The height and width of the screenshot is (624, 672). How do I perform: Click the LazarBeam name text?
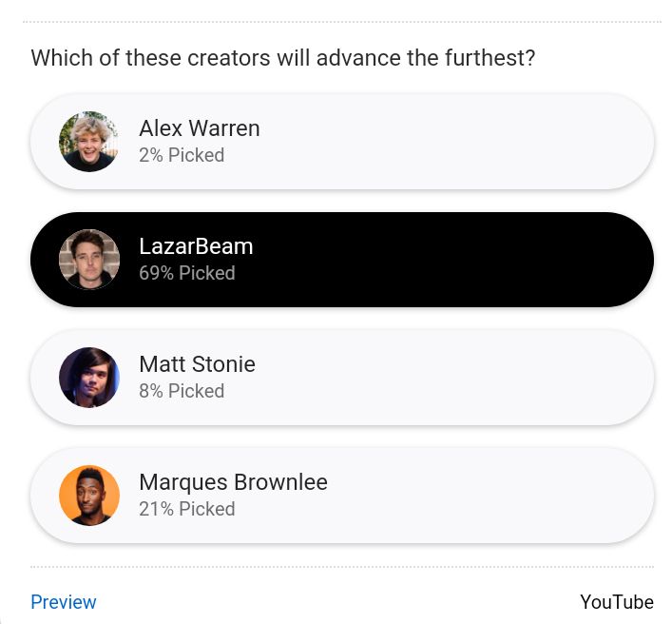click(x=196, y=246)
